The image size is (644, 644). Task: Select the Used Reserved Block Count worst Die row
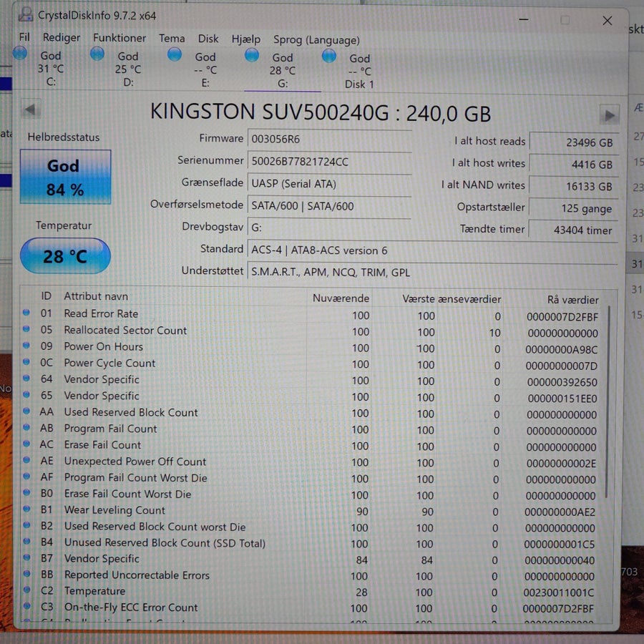[311, 527]
